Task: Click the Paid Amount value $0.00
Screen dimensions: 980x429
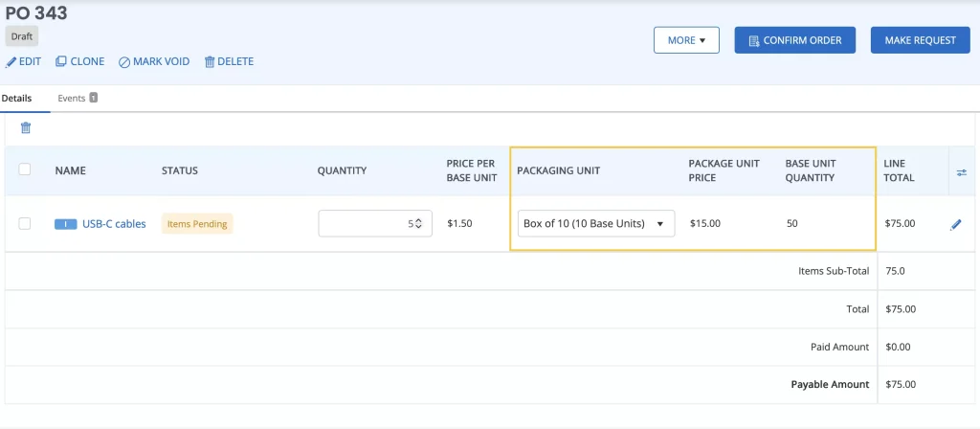Action: tap(898, 347)
